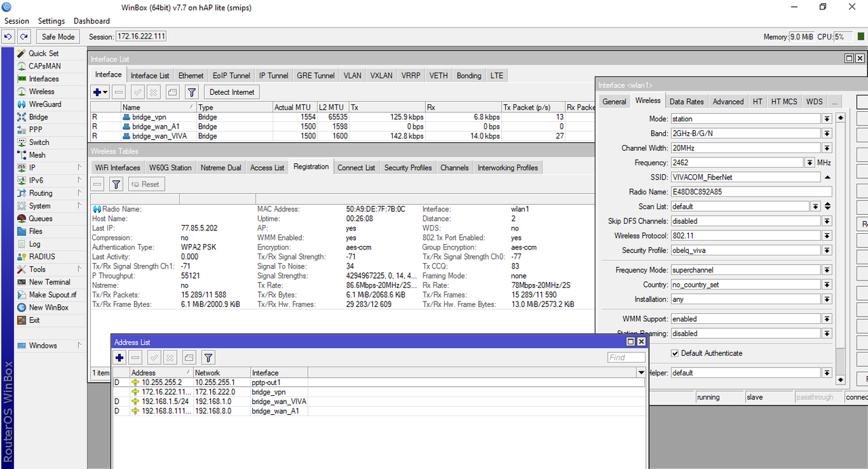Open Channel Width dropdown arrow

[x=827, y=148]
